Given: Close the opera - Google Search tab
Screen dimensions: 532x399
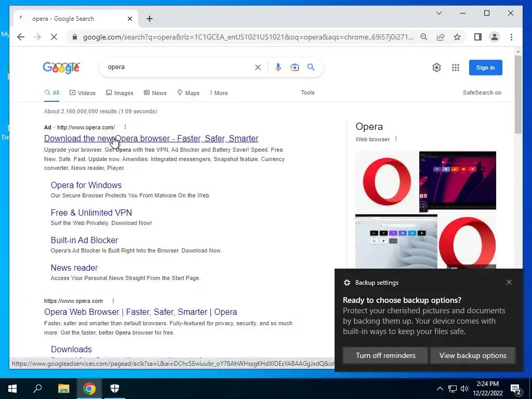Looking at the screenshot, I should 129,19.
